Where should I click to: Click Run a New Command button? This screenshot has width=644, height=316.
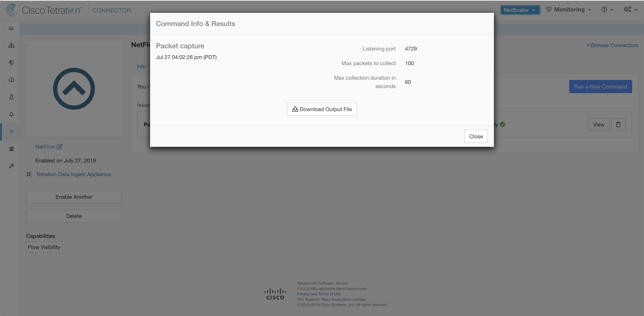tap(600, 86)
